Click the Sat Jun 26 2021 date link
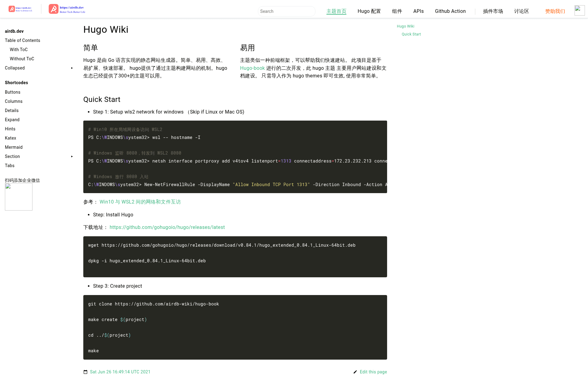 120,372
